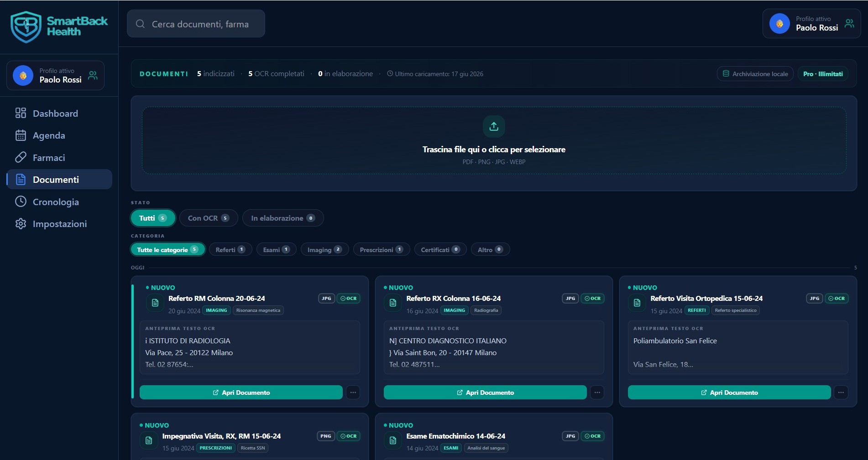Open more options for Referto Visita Ortopedica
Viewport: 868px width, 460px height.
click(x=841, y=393)
